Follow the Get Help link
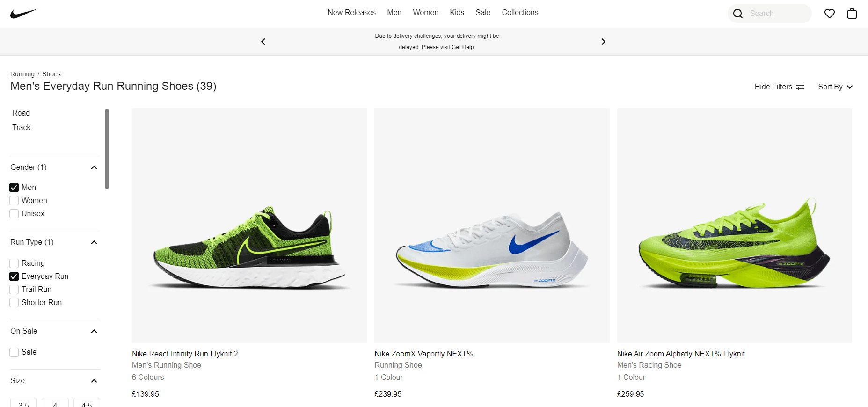Viewport: 868px width, 407px height. click(462, 47)
